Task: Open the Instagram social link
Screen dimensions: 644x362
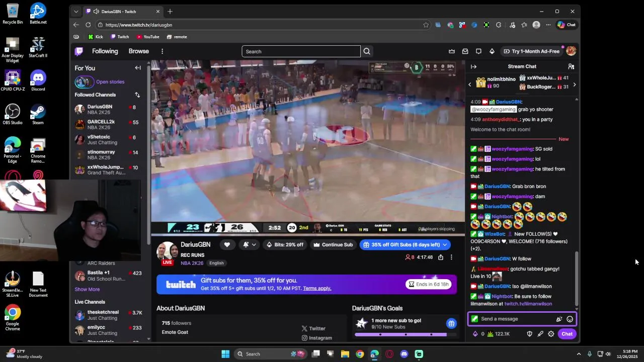Action: coord(316,338)
